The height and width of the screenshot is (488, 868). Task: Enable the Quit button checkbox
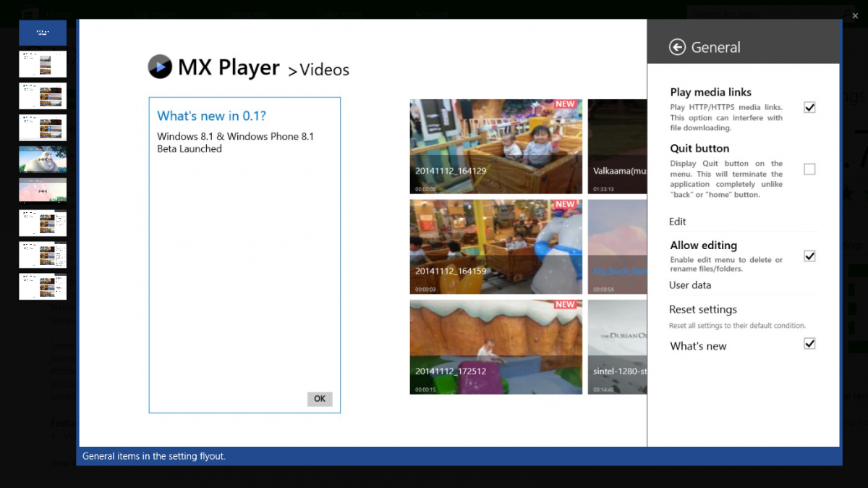coord(809,169)
